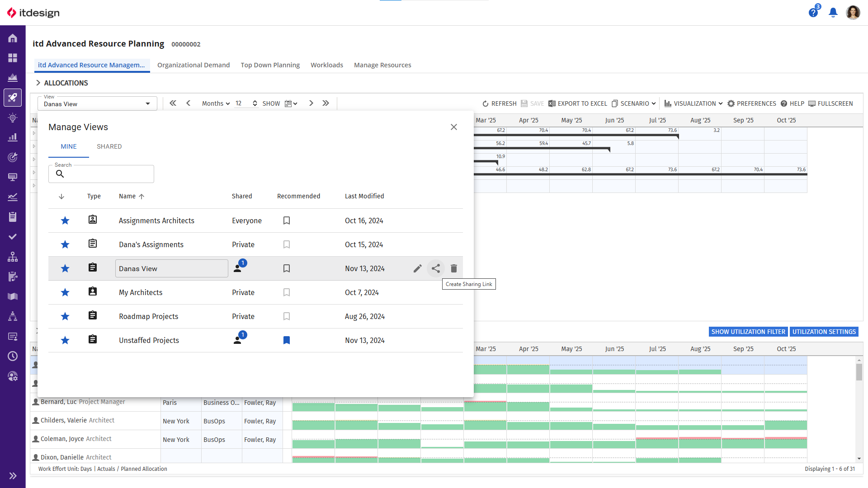Open shared users for Unstaffed Projects
Viewport: 868px width, 488px height.
tap(240, 338)
